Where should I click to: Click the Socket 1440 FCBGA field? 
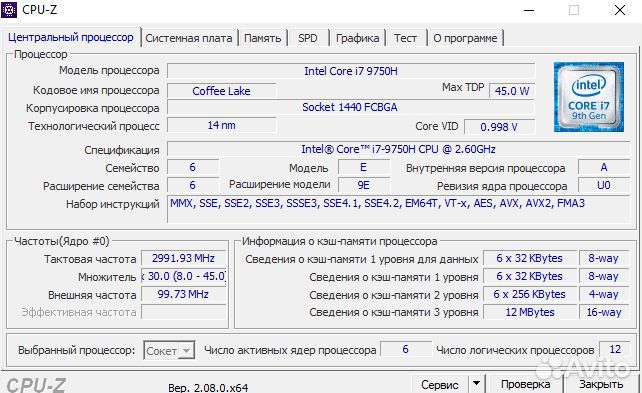coord(351,107)
